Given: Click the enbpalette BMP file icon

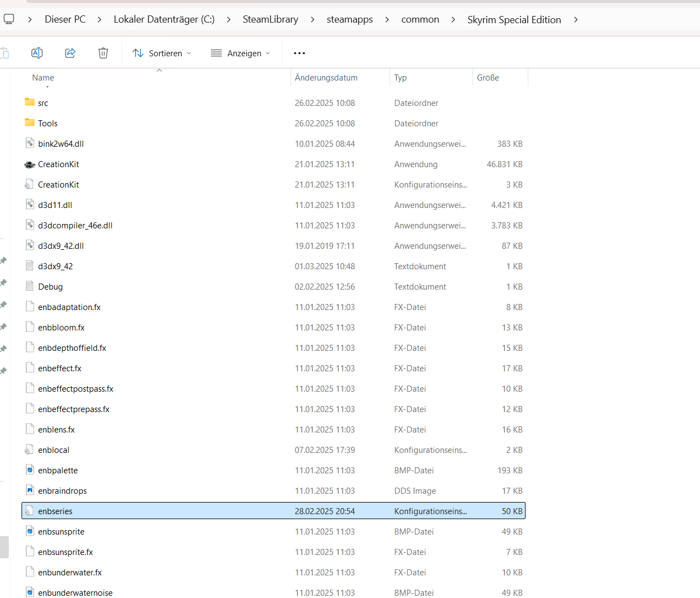Looking at the screenshot, I should click(30, 470).
